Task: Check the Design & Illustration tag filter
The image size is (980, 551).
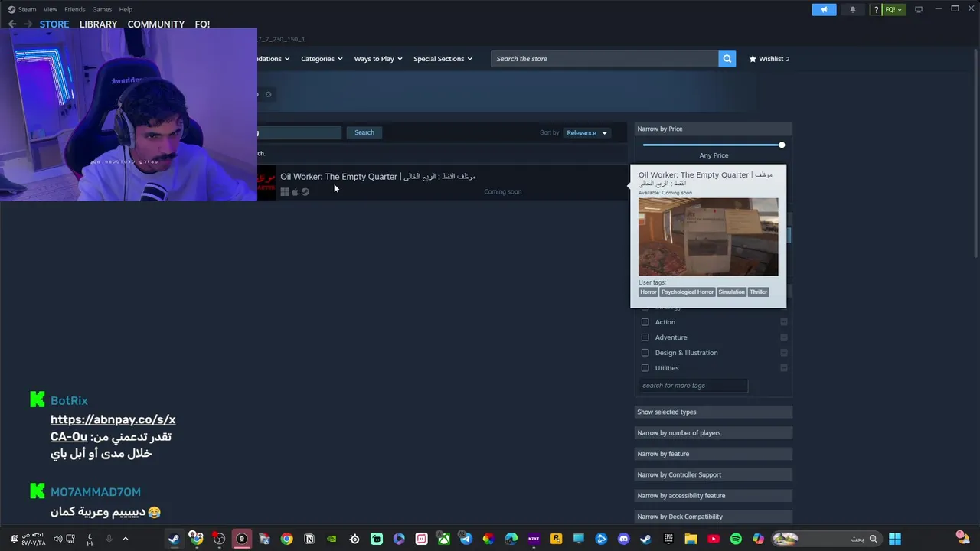Action: click(645, 353)
